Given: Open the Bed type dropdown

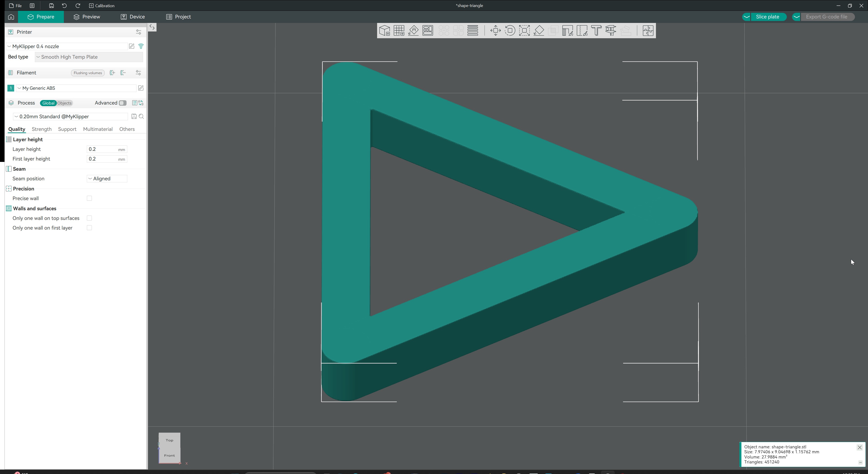Looking at the screenshot, I should pyautogui.click(x=89, y=57).
